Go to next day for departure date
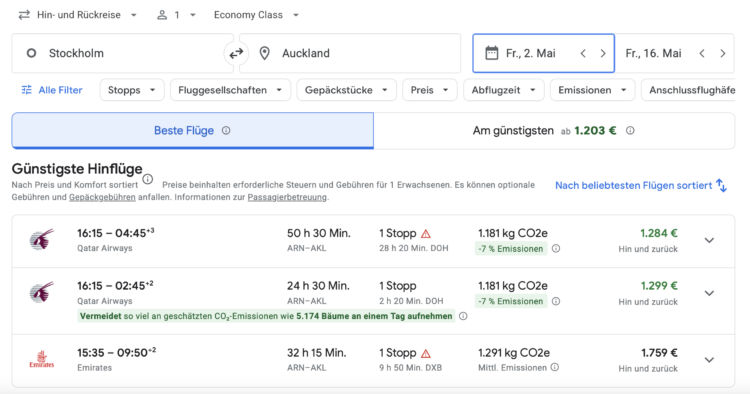 pyautogui.click(x=603, y=53)
